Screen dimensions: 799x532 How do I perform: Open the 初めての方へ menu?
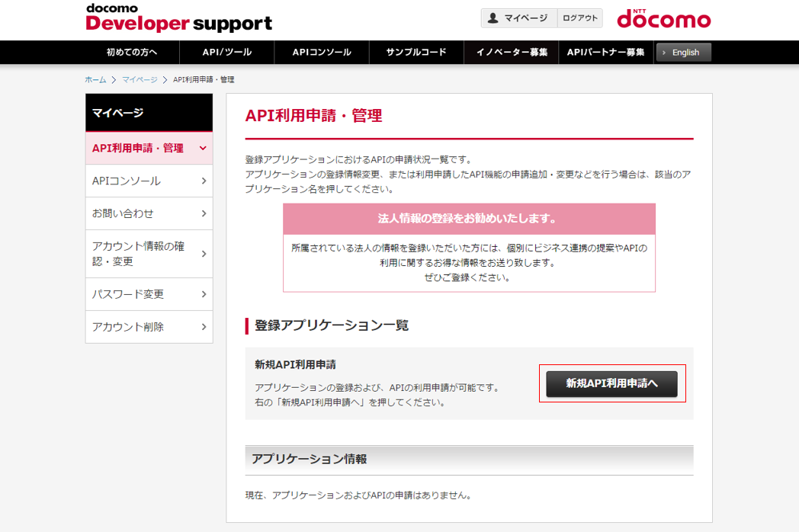[132, 52]
